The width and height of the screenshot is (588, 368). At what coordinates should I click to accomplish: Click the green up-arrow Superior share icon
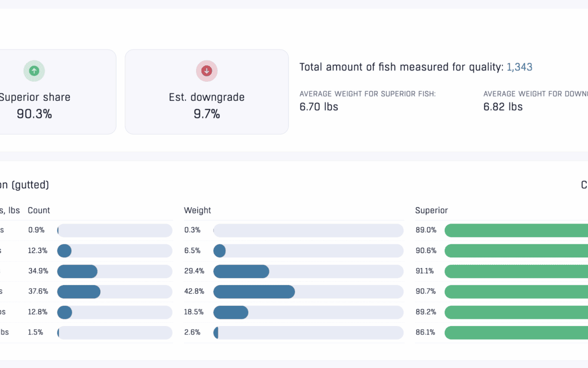coord(34,71)
